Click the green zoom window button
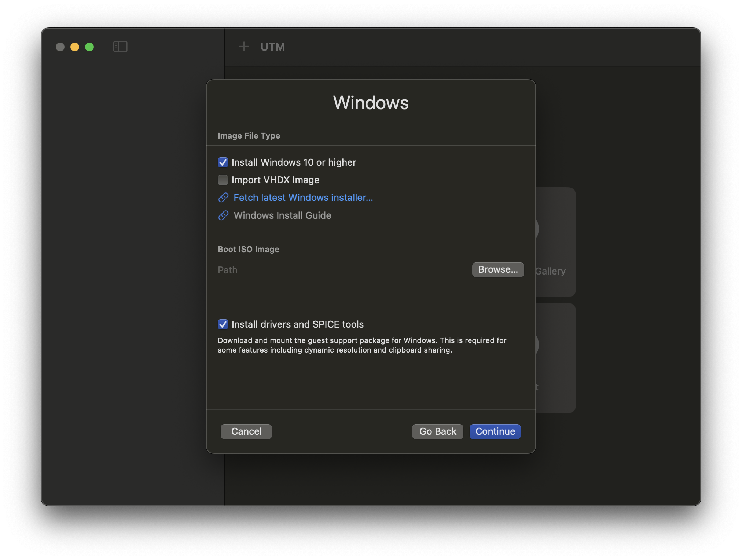The image size is (742, 560). tap(89, 47)
